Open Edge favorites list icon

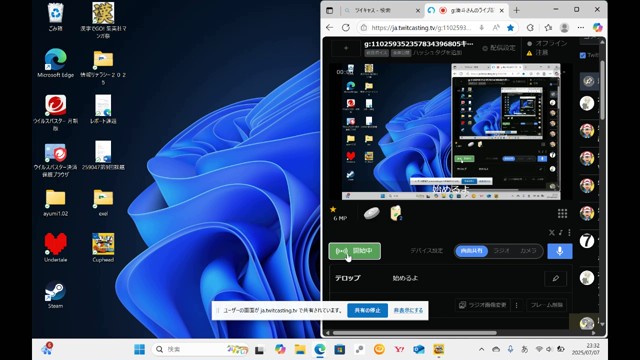pyautogui.click(x=548, y=27)
